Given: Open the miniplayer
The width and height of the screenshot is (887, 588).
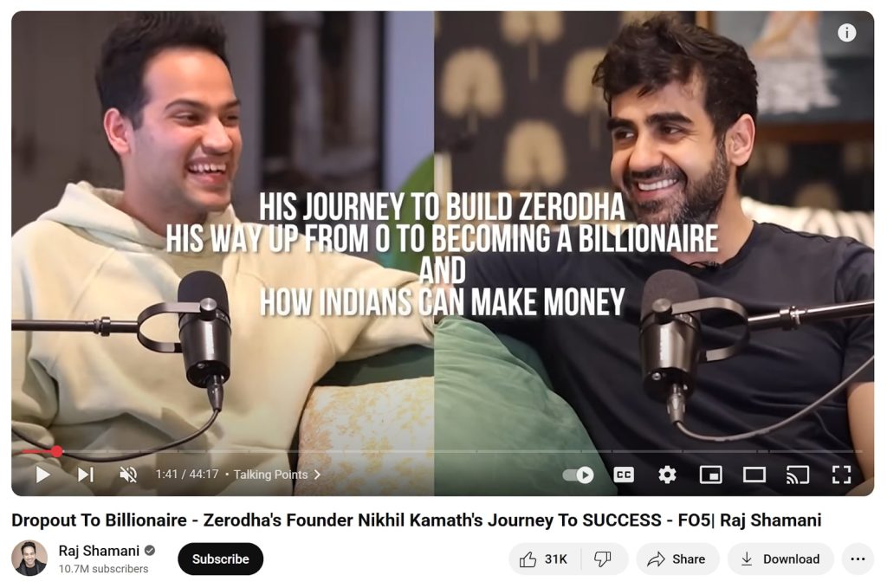Looking at the screenshot, I should [x=711, y=475].
